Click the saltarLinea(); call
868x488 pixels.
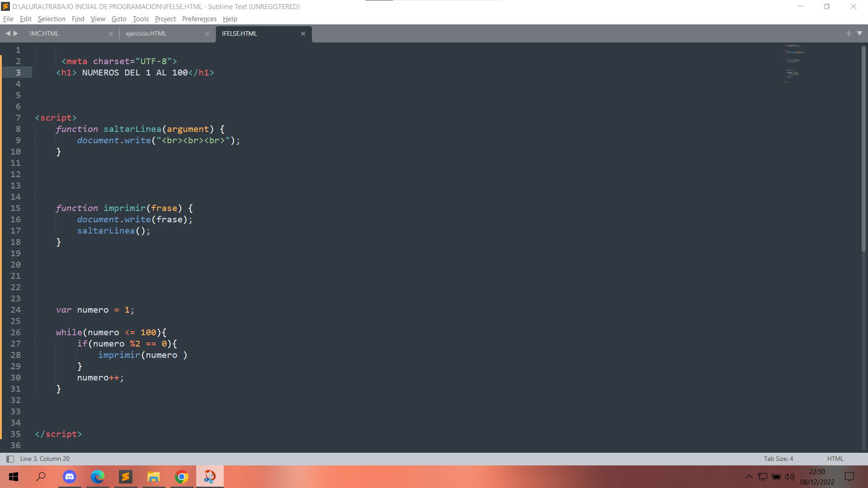pos(113,231)
